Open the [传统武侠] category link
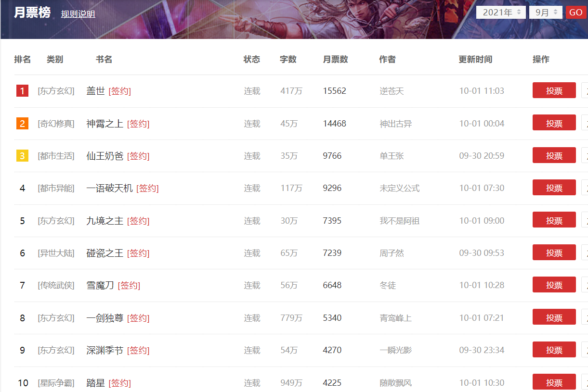The height and width of the screenshot is (392, 588). click(x=56, y=285)
